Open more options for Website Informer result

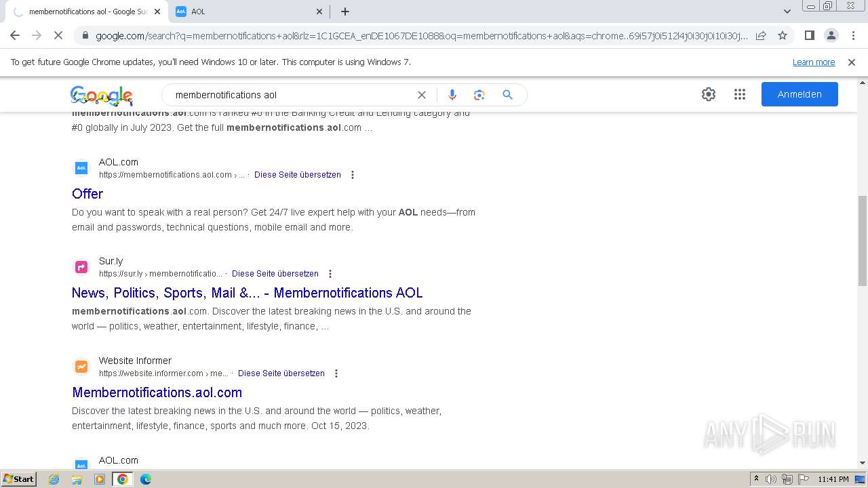(336, 373)
